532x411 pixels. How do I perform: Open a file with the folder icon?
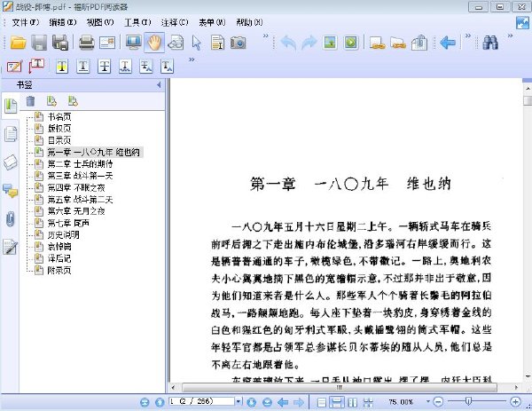(18, 43)
